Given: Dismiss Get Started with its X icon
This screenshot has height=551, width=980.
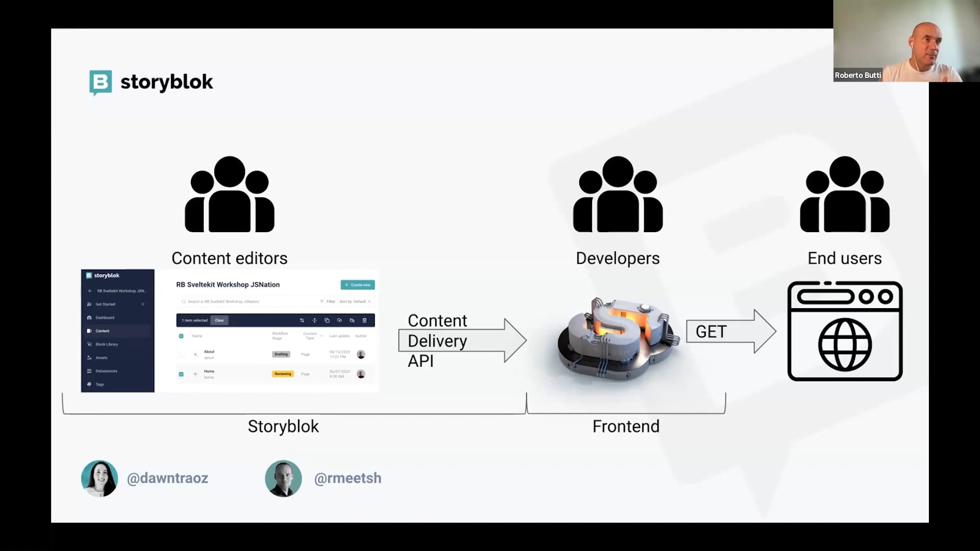Looking at the screenshot, I should click(143, 304).
